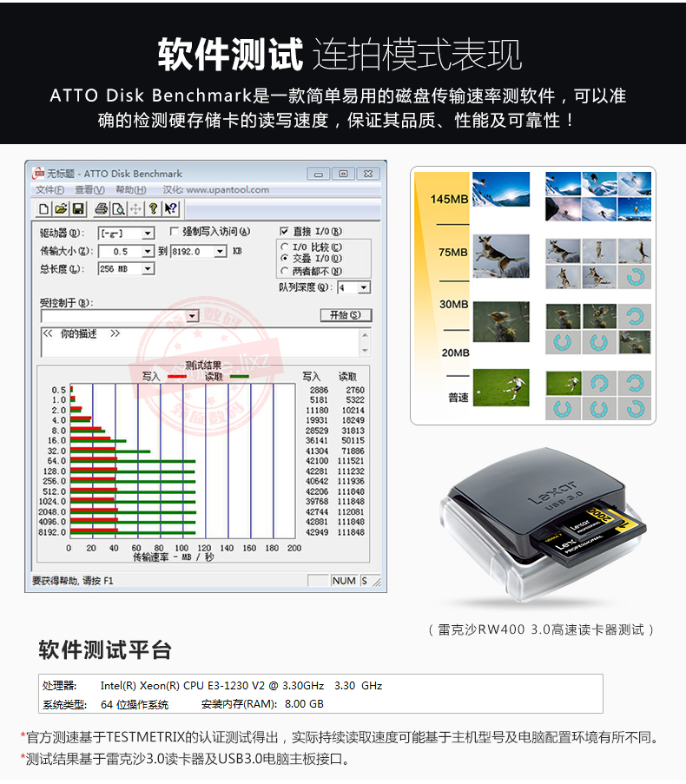The width and height of the screenshot is (686, 784).
Task: Click the 75MB speed label
Action: click(452, 253)
